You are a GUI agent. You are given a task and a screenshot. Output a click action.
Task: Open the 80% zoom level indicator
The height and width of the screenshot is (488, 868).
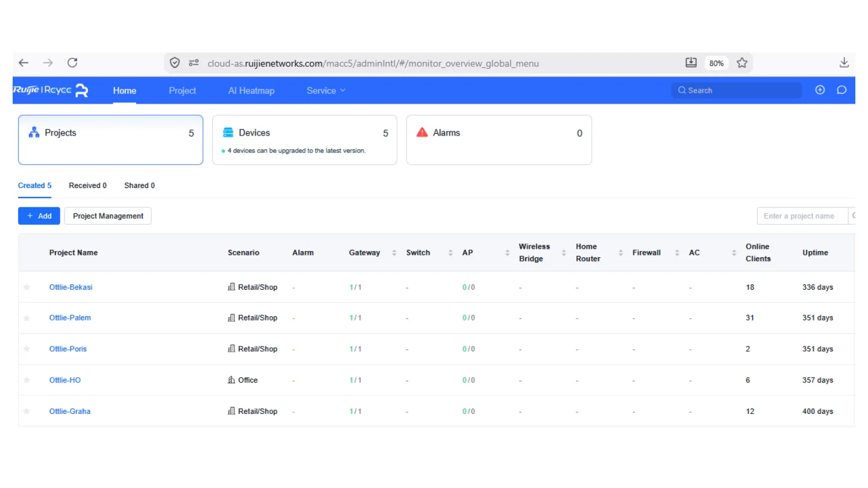[716, 63]
